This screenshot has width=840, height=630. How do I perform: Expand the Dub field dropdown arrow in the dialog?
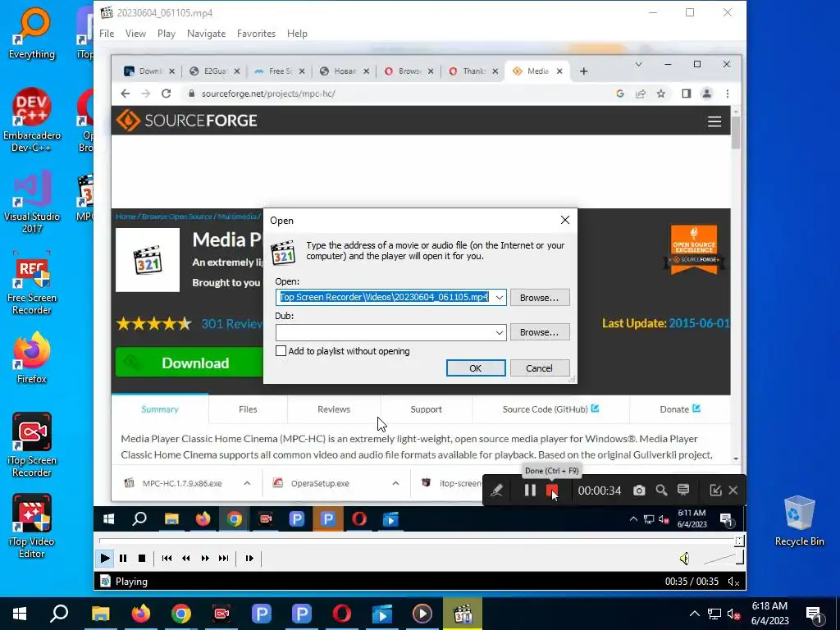(x=500, y=333)
